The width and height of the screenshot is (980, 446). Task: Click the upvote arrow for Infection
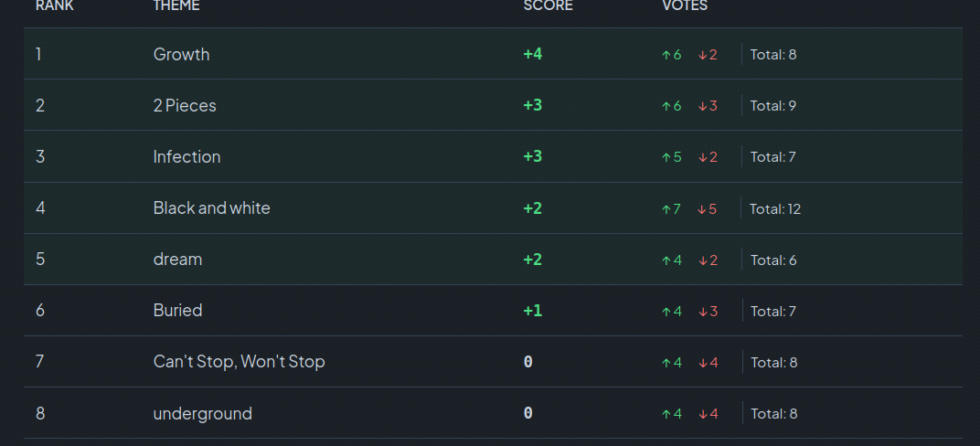[666, 157]
